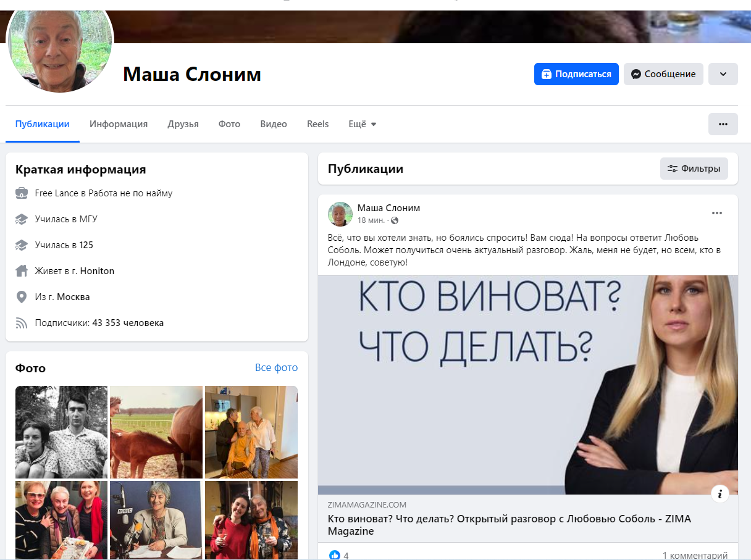Screen dimensions: 751x560
Task: Click the Краткая информация heading
Action: [x=81, y=170]
